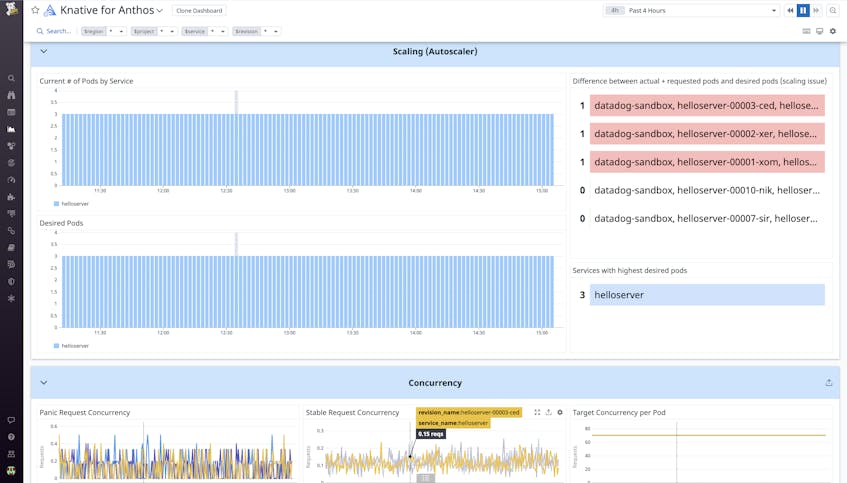This screenshot has height=483, width=847.
Task: Open the Datadog home logo
Action: tap(11, 8)
